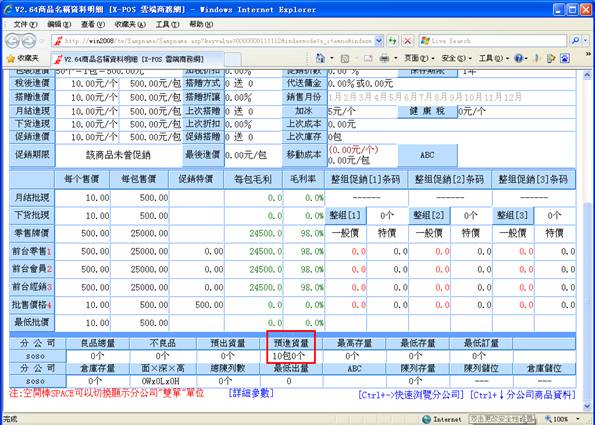This screenshot has width=595, height=425.
Task: Click the Refresh page icon
Action: point(392,41)
